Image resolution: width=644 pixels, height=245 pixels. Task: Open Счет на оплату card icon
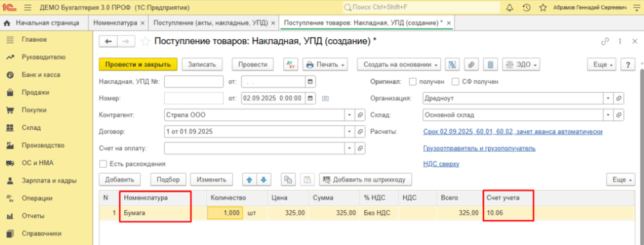click(360, 148)
